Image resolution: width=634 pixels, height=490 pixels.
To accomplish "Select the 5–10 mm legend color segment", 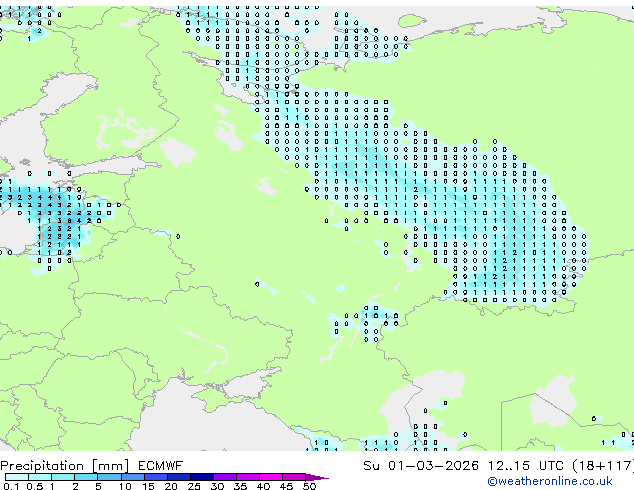I will pos(109,477).
